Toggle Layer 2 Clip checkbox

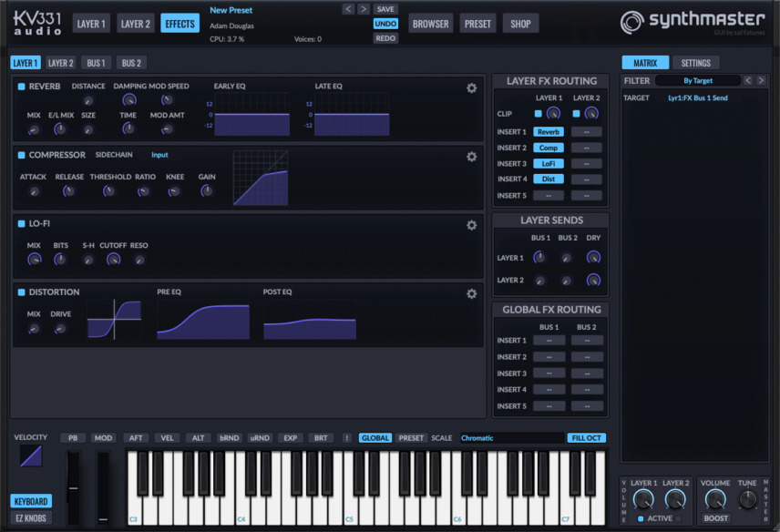576,114
